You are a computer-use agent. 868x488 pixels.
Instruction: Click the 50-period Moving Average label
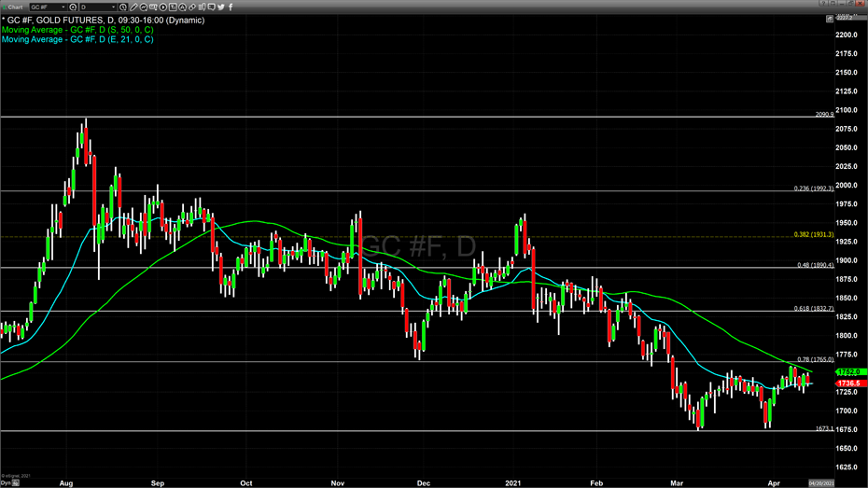point(77,30)
